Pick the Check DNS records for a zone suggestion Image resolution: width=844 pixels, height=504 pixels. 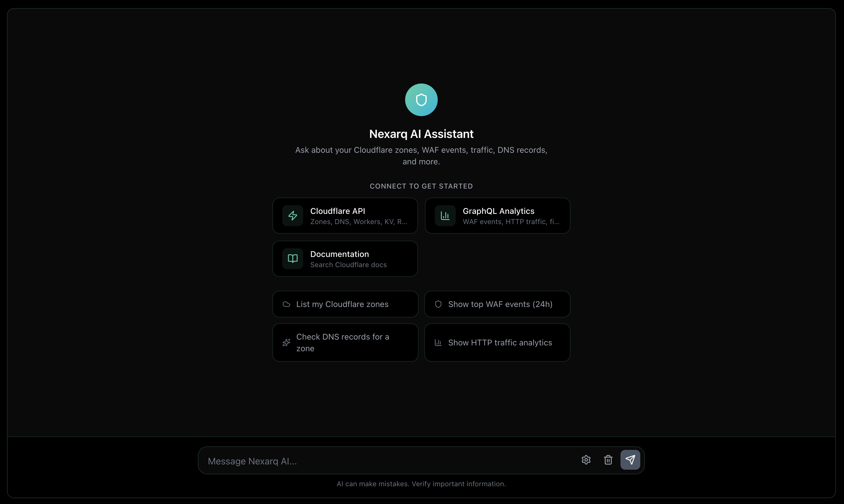coord(345,342)
